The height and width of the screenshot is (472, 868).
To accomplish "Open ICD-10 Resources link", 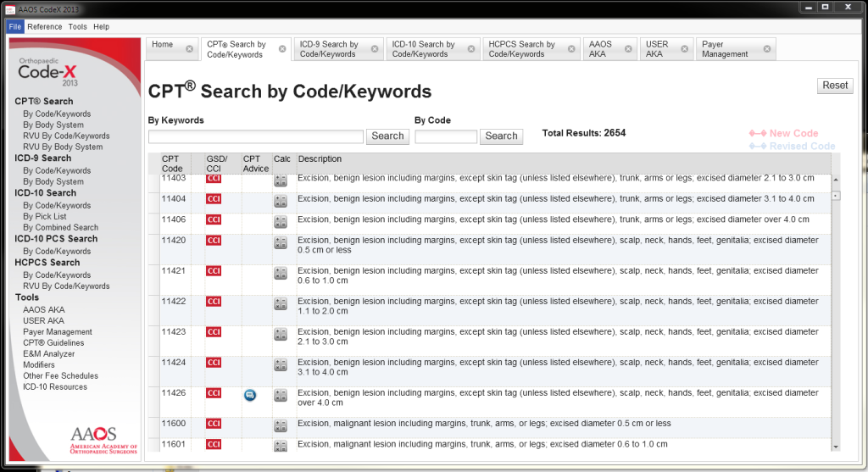I will [x=55, y=387].
